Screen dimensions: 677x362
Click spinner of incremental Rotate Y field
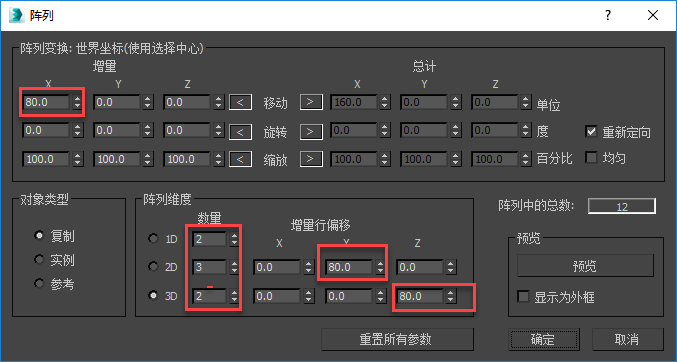[x=148, y=130]
